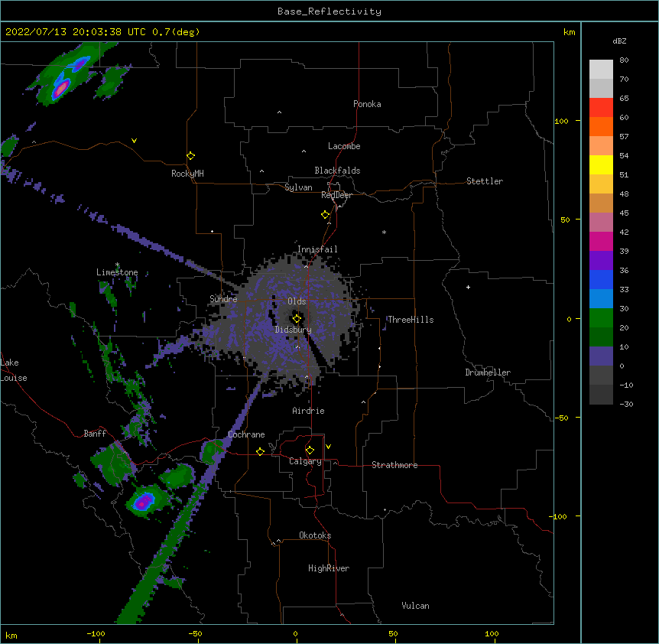The height and width of the screenshot is (644, 659).
Task: Select the red 65 dBZ legend swatch
Action: pyautogui.click(x=601, y=107)
